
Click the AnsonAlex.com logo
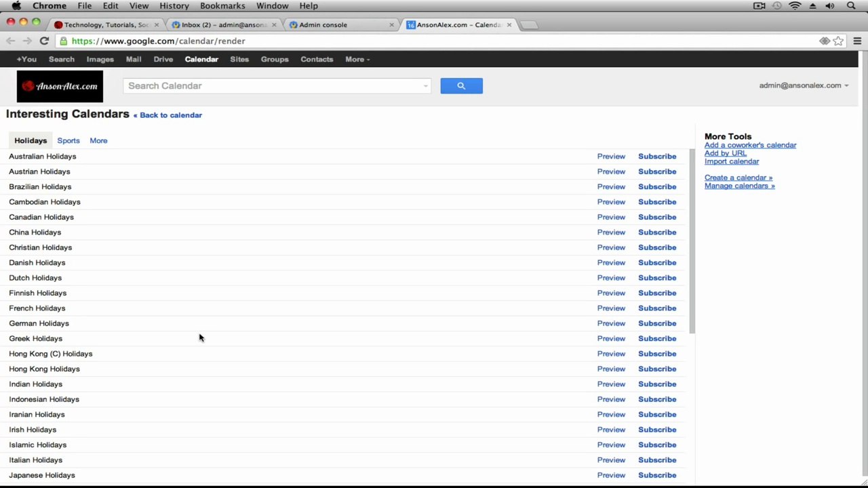click(60, 86)
